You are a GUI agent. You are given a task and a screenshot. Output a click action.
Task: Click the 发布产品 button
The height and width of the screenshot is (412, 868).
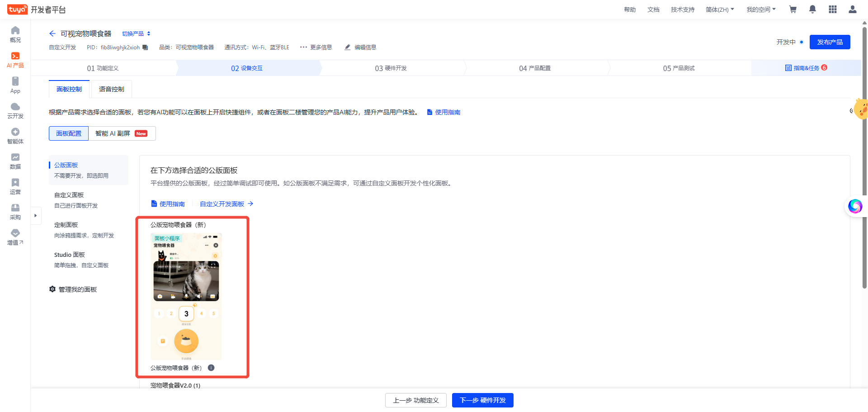click(x=830, y=42)
